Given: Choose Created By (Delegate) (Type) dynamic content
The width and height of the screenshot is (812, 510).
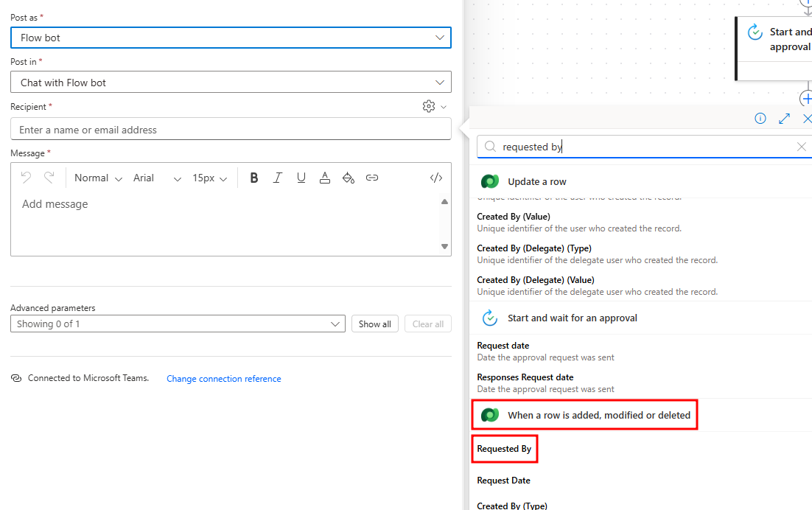Looking at the screenshot, I should pyautogui.click(x=641, y=254).
